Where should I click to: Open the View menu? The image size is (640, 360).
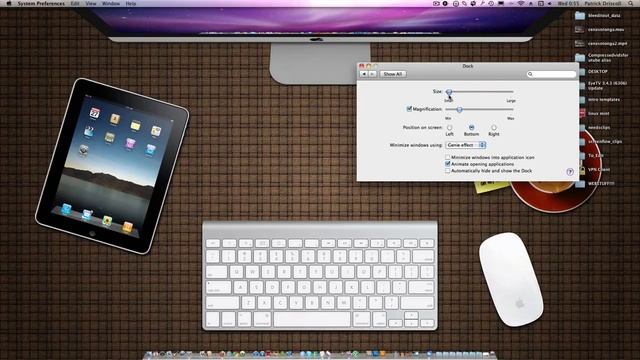tap(91, 3)
